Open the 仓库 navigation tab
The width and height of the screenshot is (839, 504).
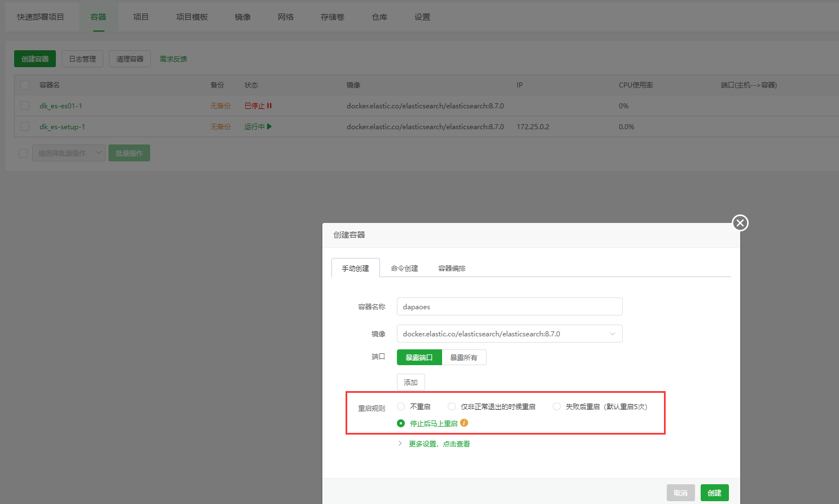click(x=379, y=17)
